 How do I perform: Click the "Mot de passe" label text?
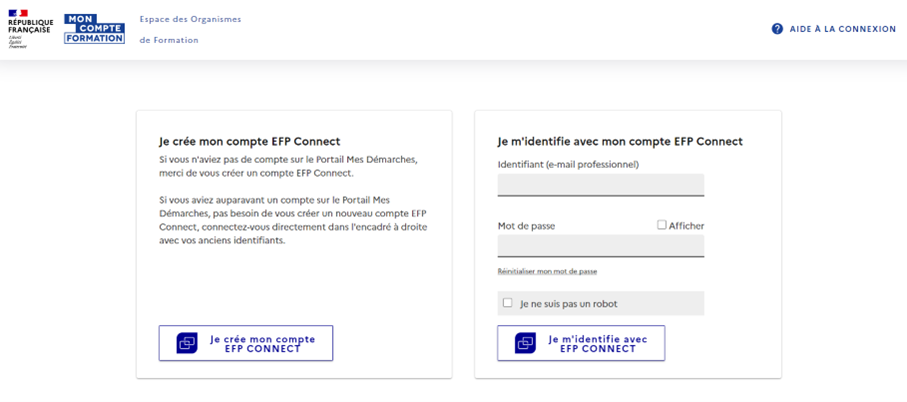click(x=526, y=226)
